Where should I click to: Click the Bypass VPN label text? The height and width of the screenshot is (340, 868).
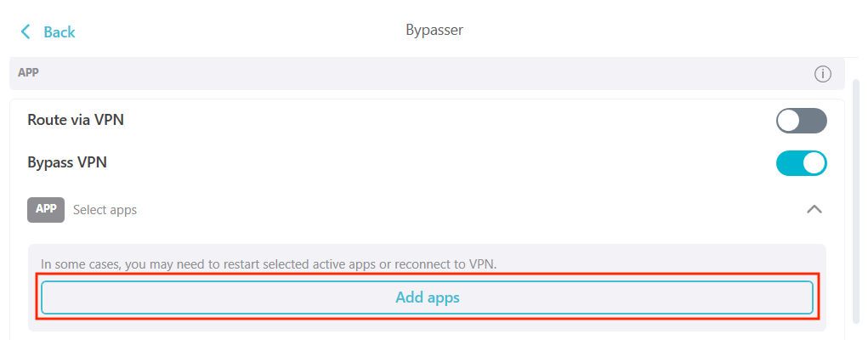tap(67, 163)
